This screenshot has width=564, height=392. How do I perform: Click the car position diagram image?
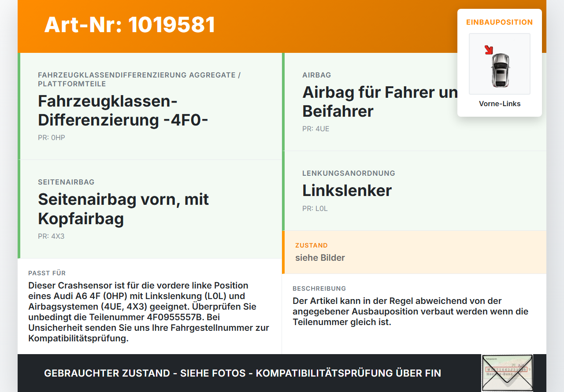[x=500, y=64]
